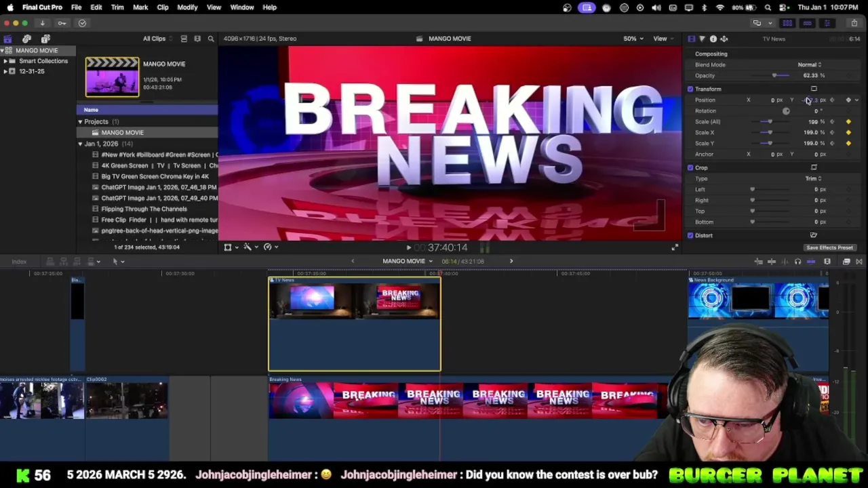The image size is (868, 488).
Task: Open the Modify menu
Action: tap(187, 7)
